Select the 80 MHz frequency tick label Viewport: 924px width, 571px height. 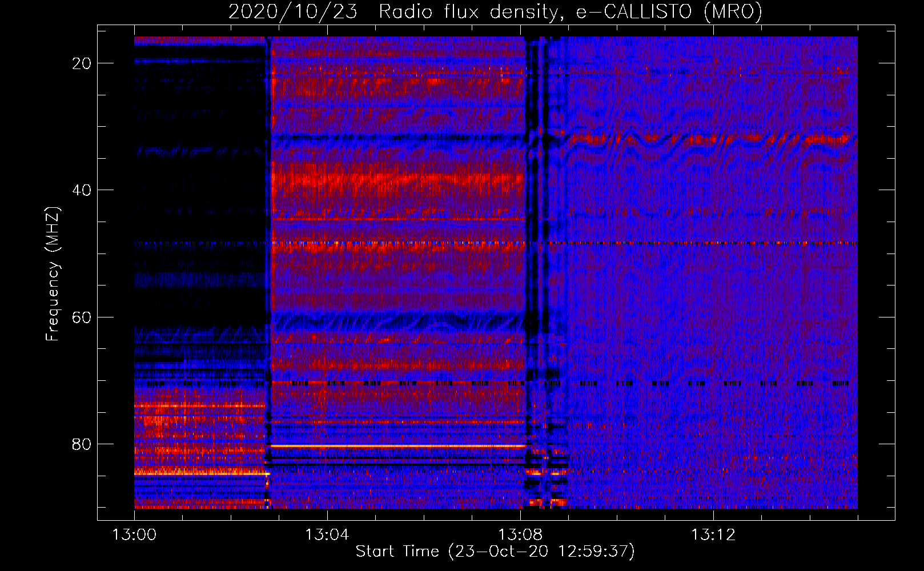82,444
